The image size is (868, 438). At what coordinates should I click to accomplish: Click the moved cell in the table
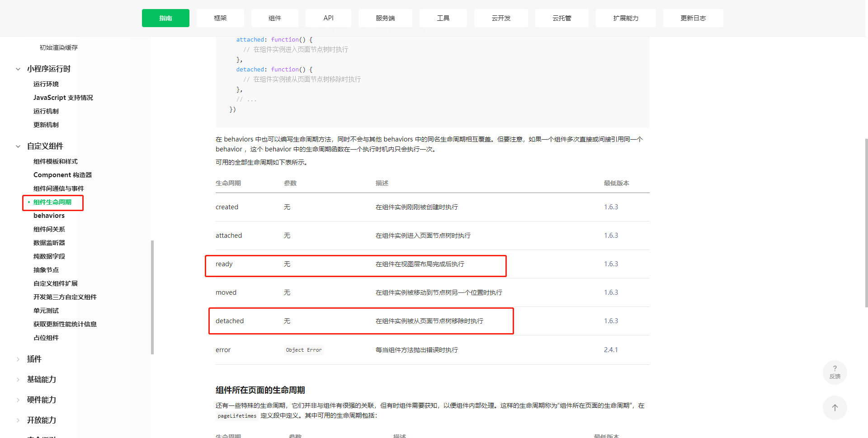pyautogui.click(x=226, y=292)
